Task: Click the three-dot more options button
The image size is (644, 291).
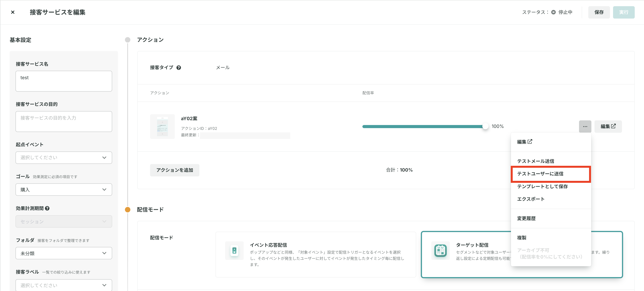Action: pyautogui.click(x=585, y=126)
